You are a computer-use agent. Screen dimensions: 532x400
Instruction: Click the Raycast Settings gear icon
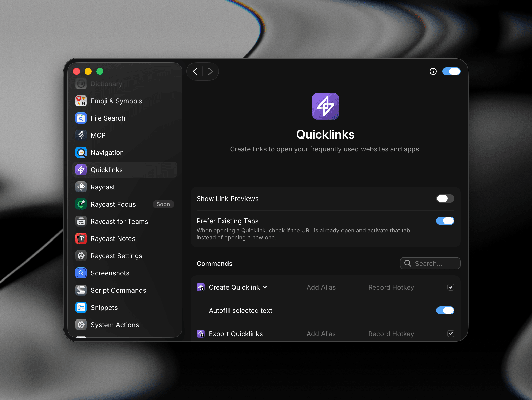coord(81,256)
